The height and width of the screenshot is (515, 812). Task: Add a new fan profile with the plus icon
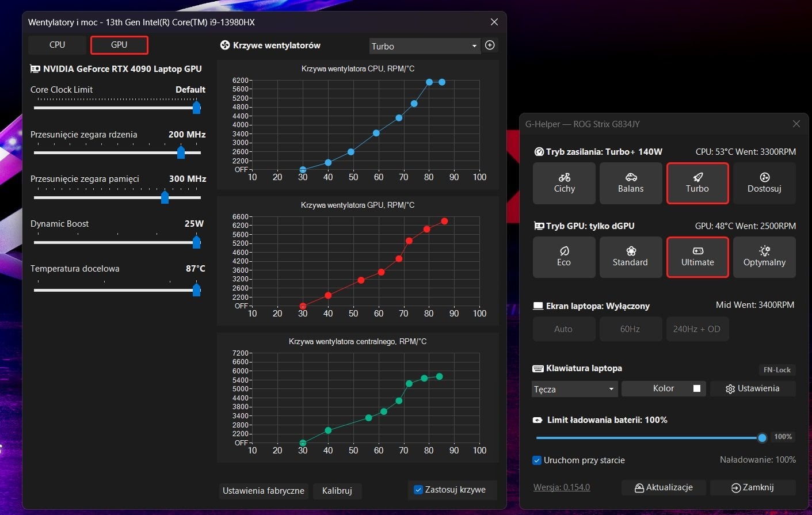coord(490,45)
